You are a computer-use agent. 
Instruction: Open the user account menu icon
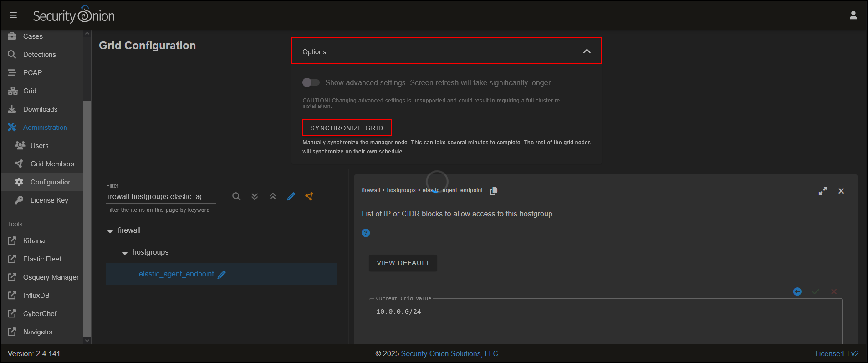click(x=853, y=15)
